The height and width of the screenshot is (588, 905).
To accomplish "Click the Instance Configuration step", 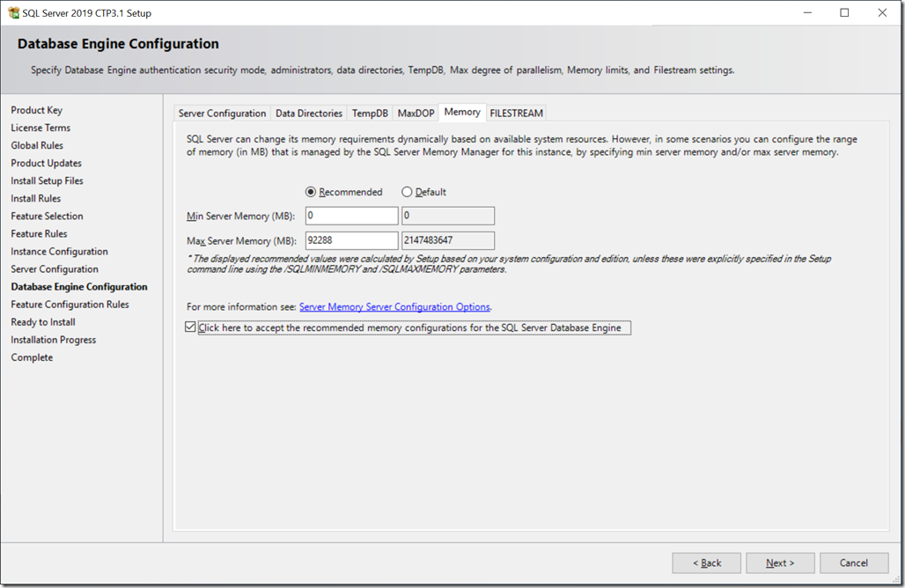I will 59,252.
